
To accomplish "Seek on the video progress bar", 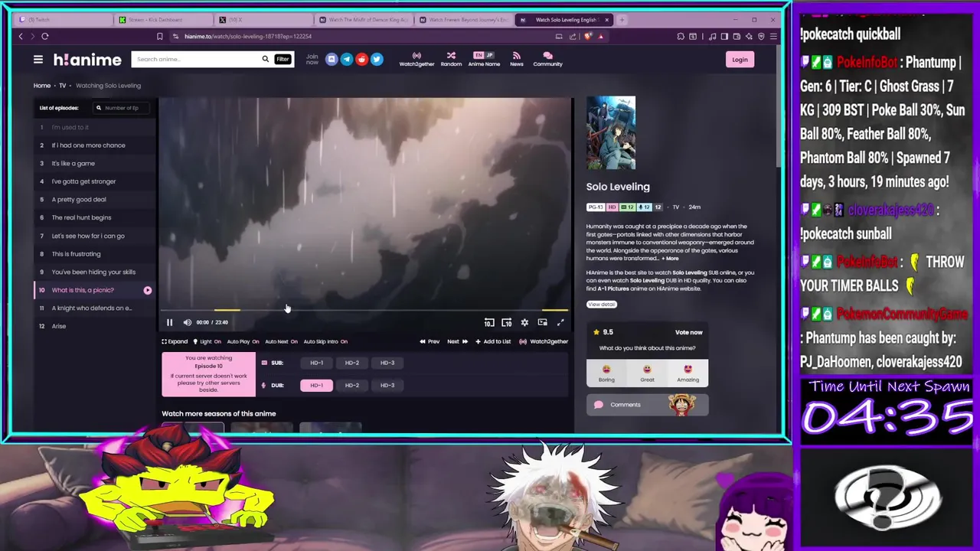I will [364, 310].
